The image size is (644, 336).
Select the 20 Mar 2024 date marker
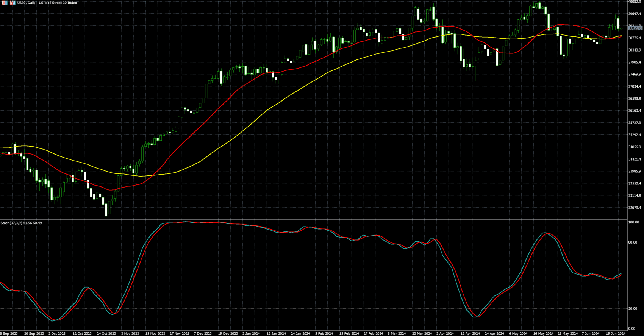(422, 334)
